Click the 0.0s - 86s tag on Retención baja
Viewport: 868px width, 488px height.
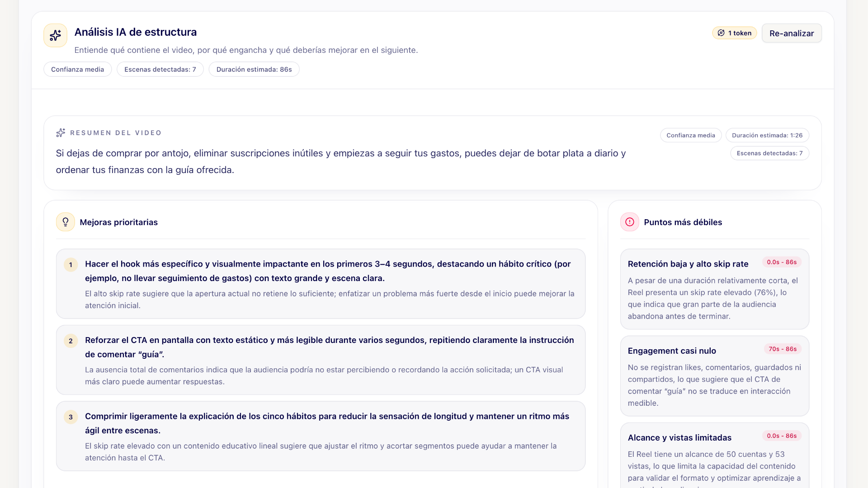782,262
